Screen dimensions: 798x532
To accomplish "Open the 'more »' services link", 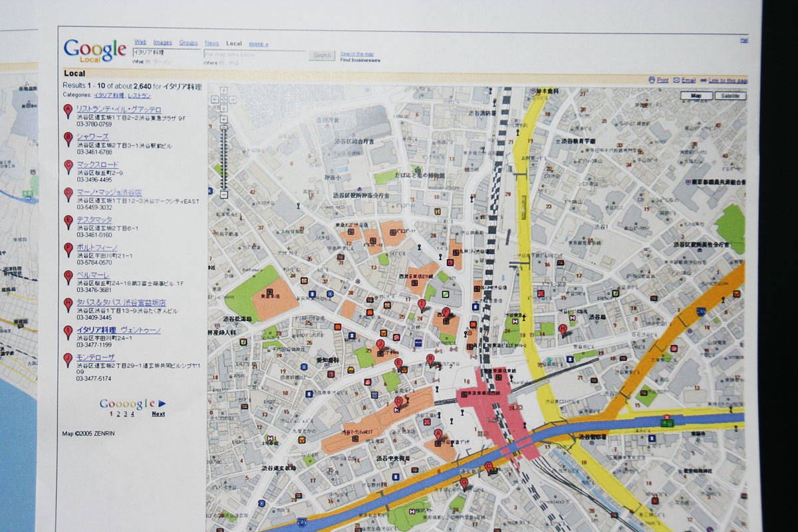I will [x=259, y=44].
